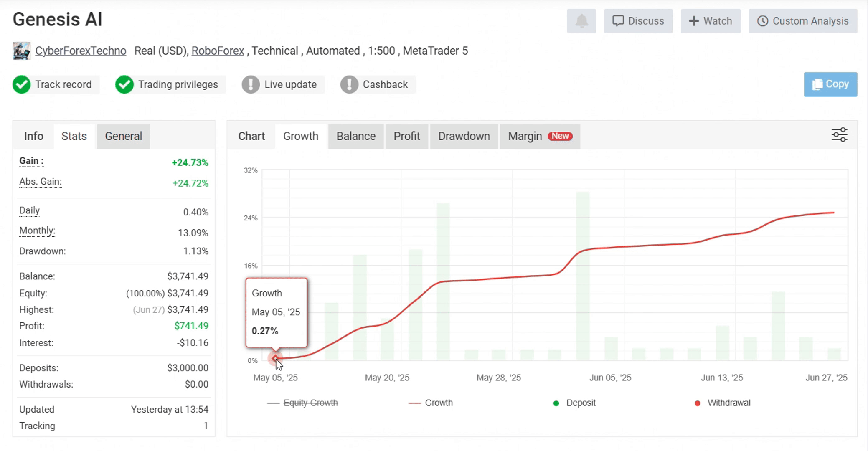Click CyberForexTechno avatar thumbnail
The width and height of the screenshot is (868, 451).
(22, 51)
